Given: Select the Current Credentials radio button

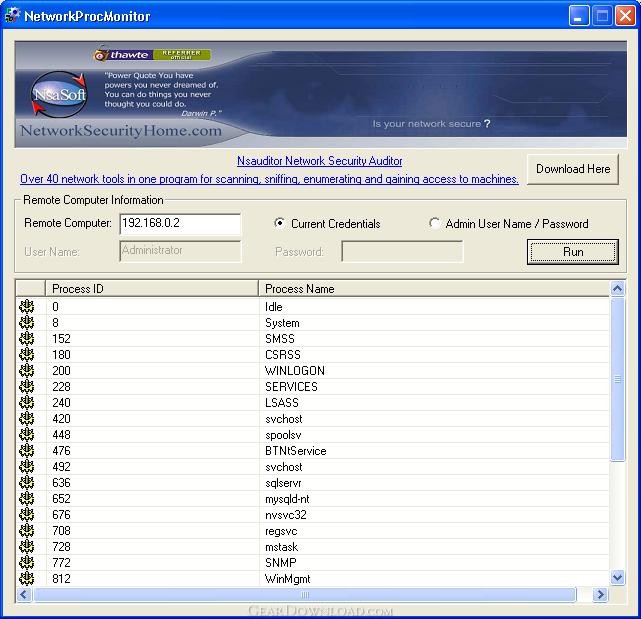Looking at the screenshot, I should 280,224.
